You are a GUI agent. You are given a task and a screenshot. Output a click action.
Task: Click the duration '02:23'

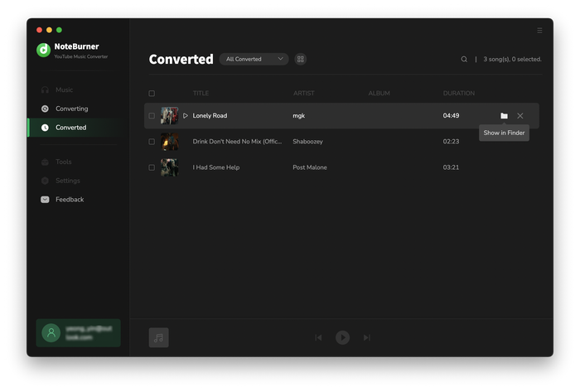[x=451, y=142]
